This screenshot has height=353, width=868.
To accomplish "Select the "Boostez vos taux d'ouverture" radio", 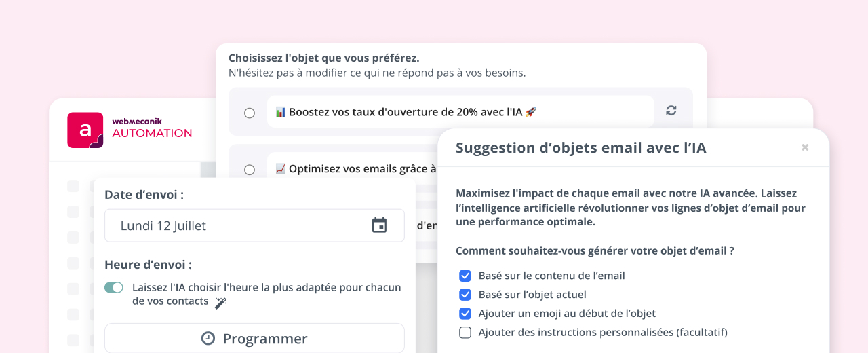I will [250, 113].
